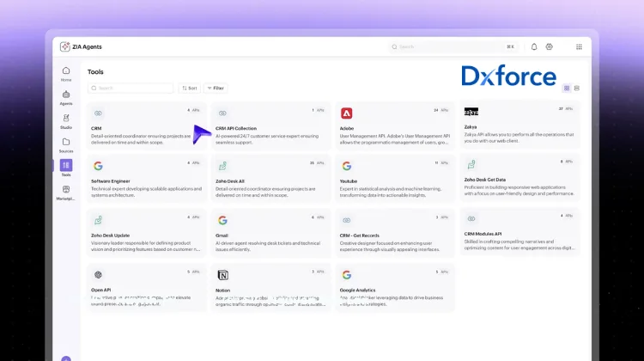Image resolution: width=644 pixels, height=361 pixels.
Task: Select the Zoho Desk All title
Action: point(230,181)
